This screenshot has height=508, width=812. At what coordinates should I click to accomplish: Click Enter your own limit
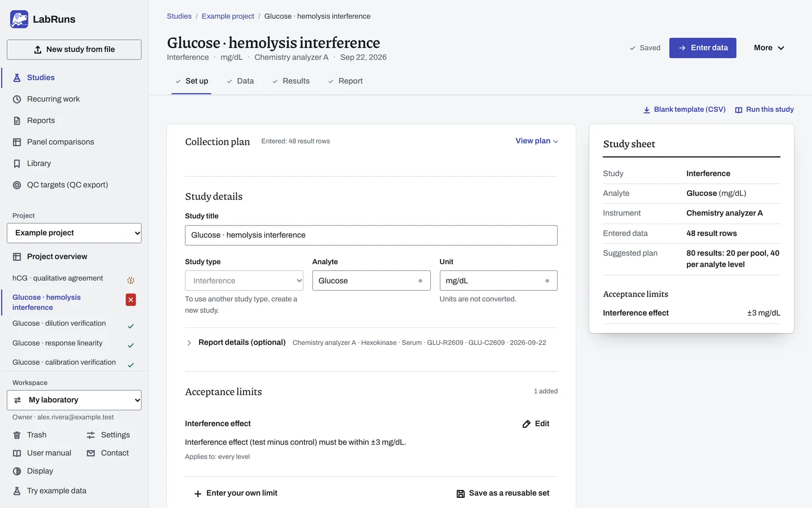[x=236, y=493]
